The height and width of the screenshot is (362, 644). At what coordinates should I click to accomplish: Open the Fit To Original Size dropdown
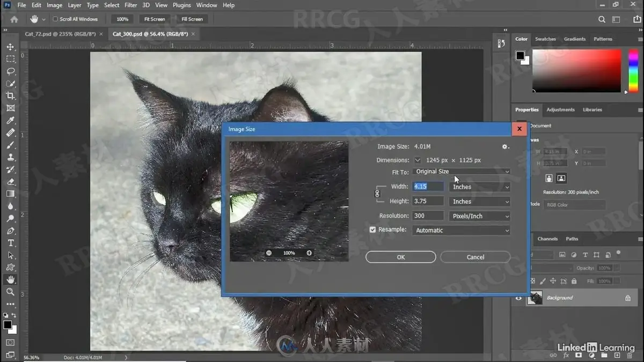pos(462,172)
